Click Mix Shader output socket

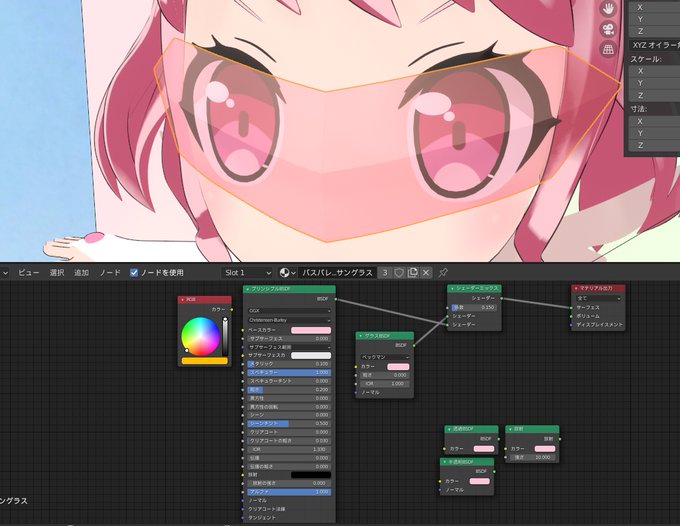tap(502, 298)
